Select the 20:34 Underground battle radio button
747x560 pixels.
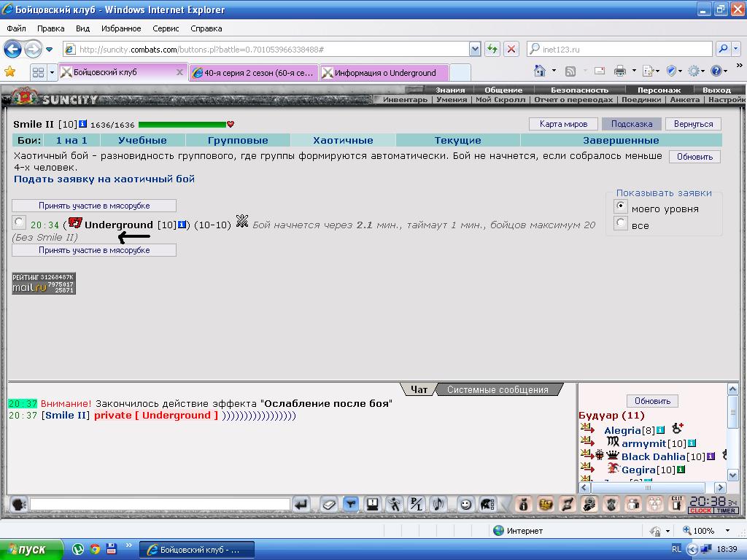click(x=18, y=222)
